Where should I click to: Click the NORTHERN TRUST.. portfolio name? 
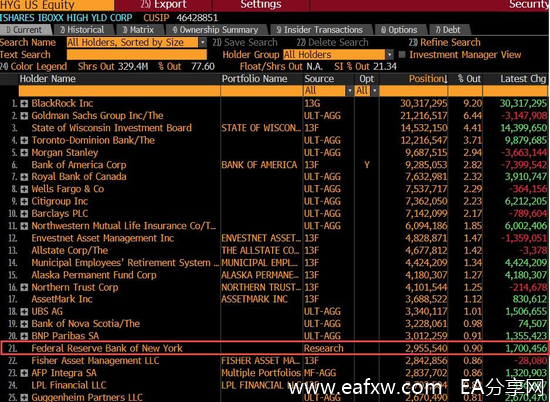click(x=261, y=287)
